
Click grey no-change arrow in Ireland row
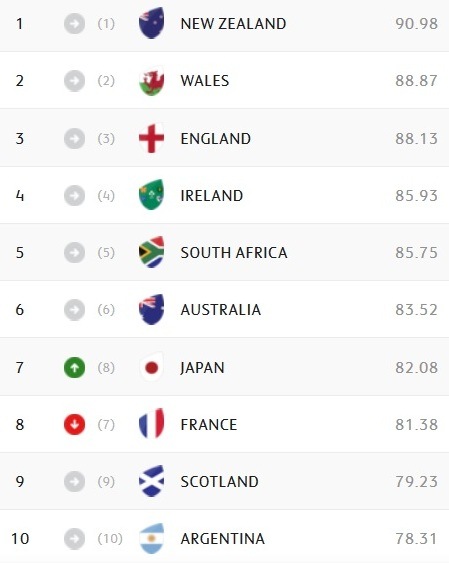pyautogui.click(x=74, y=196)
